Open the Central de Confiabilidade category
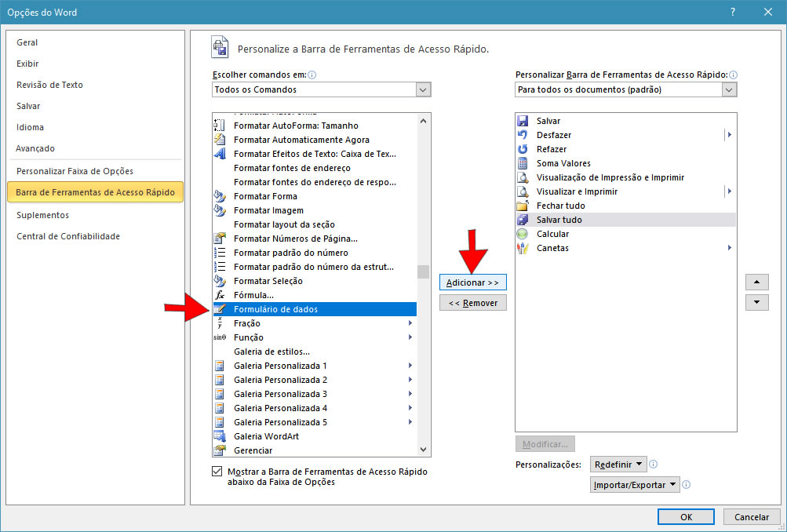 (x=68, y=236)
